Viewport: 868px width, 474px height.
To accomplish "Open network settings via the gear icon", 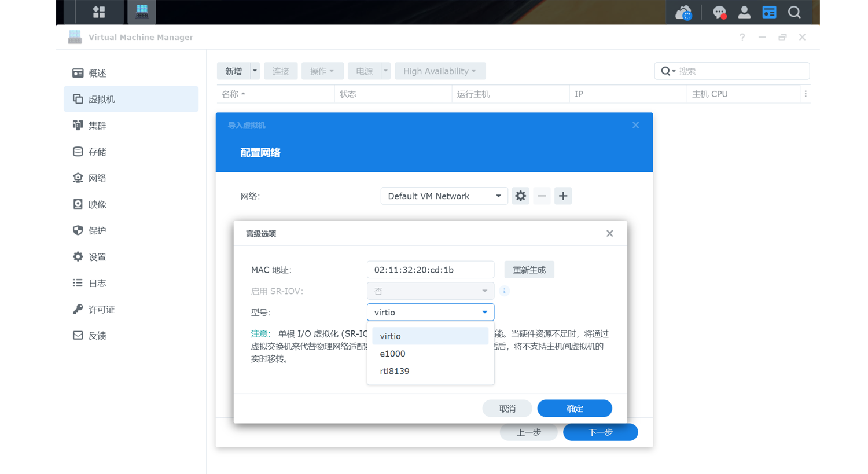I will (520, 196).
